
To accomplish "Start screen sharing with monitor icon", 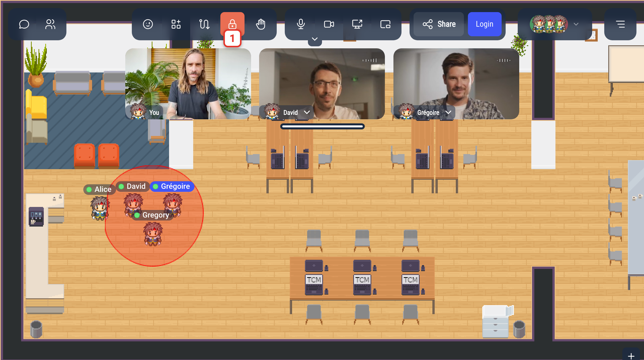I will (x=357, y=24).
